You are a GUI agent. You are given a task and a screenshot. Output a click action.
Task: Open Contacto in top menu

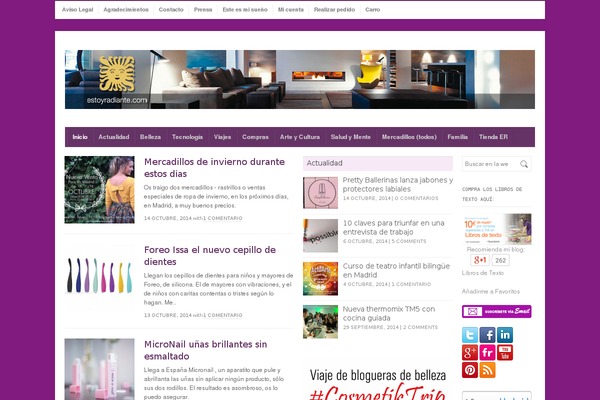pos(171,10)
